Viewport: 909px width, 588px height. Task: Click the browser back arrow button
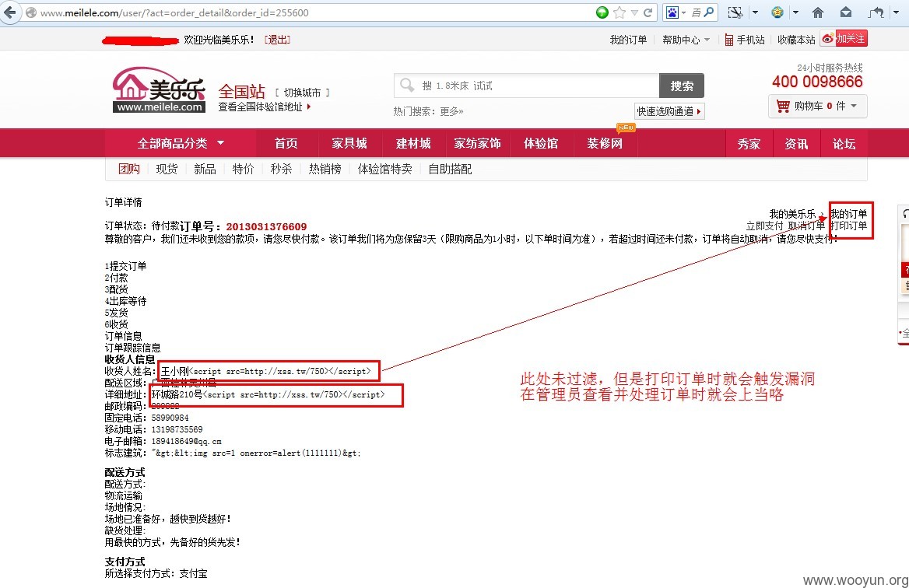tap(10, 12)
